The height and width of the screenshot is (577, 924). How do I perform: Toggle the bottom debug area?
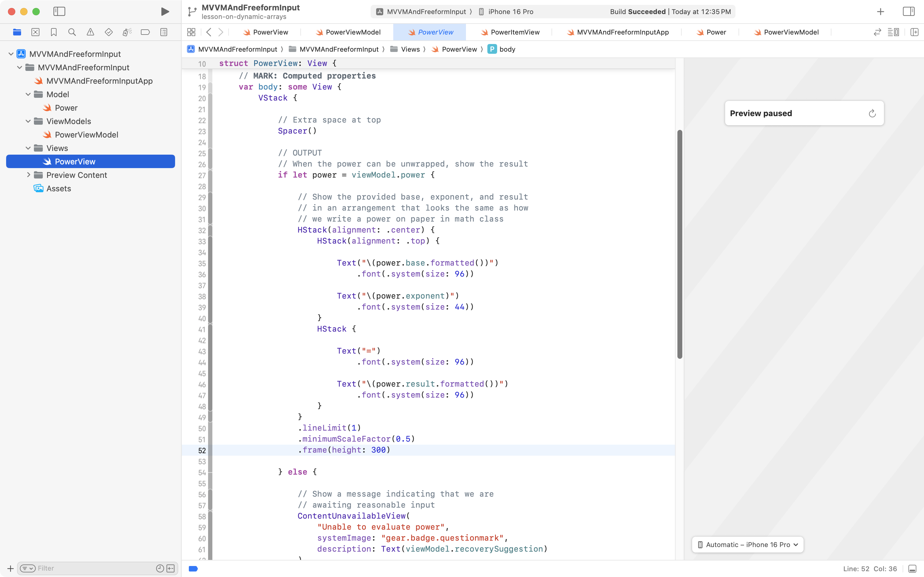click(912, 569)
